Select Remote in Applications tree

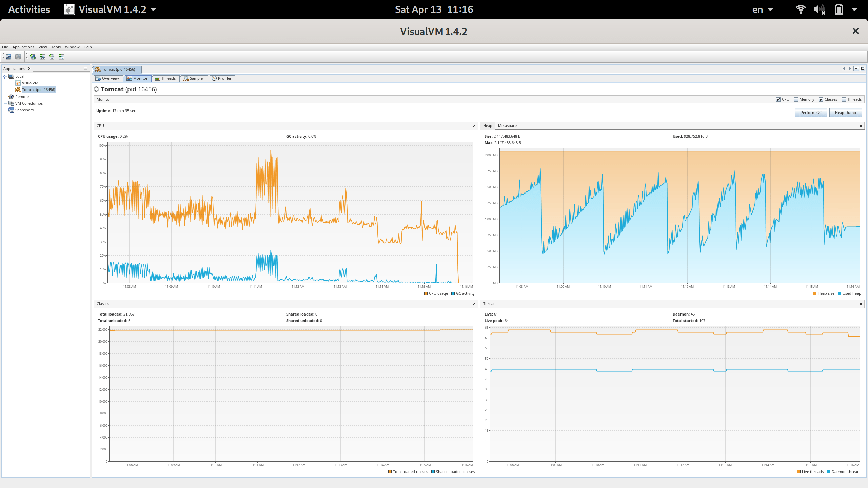22,97
